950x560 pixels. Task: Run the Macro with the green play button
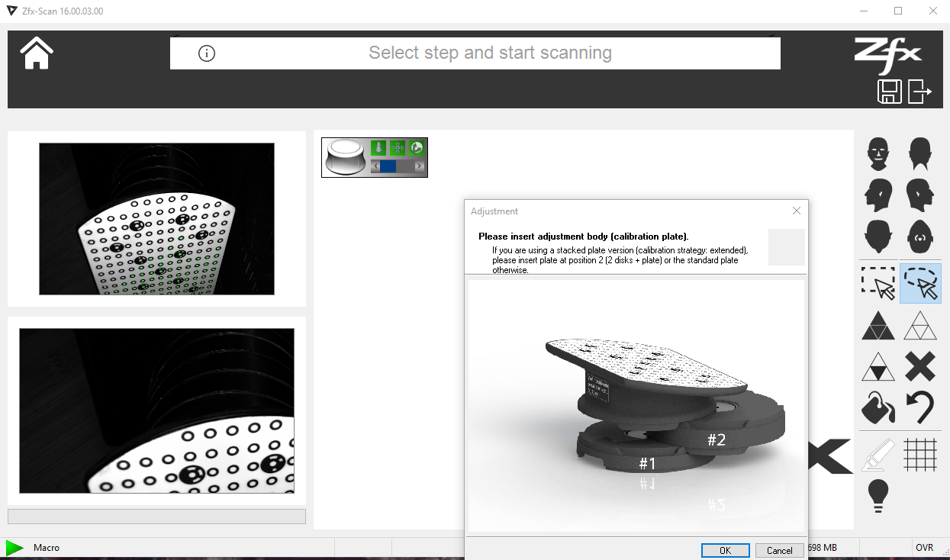pyautogui.click(x=14, y=548)
